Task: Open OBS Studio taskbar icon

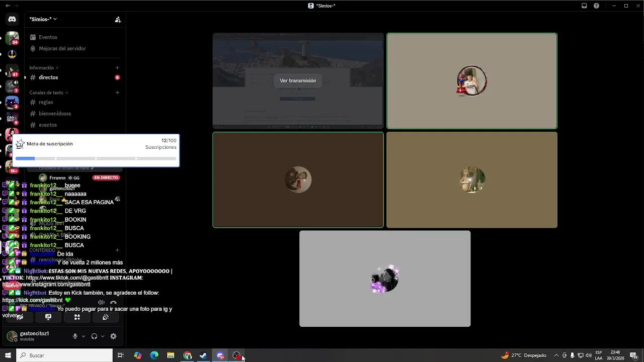Action: click(x=237, y=355)
